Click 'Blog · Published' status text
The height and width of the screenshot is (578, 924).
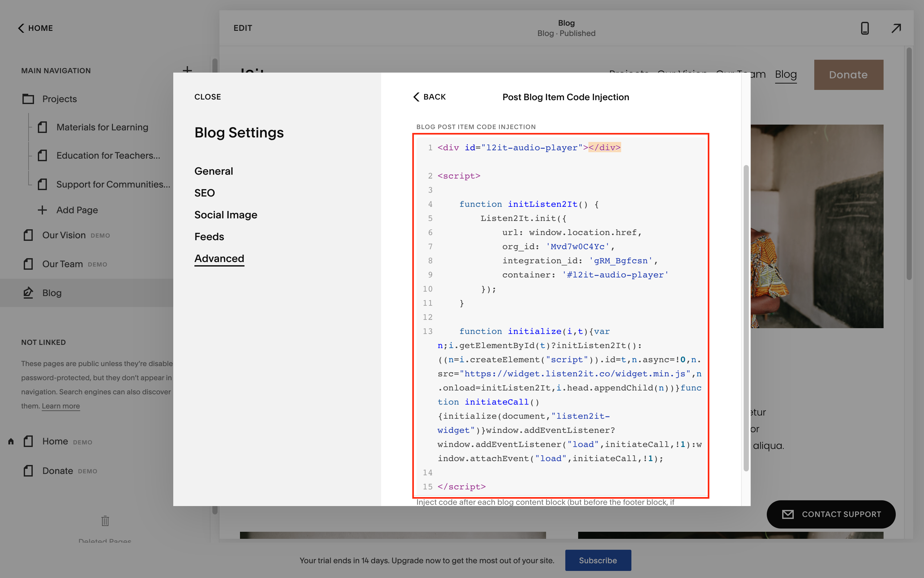(566, 33)
